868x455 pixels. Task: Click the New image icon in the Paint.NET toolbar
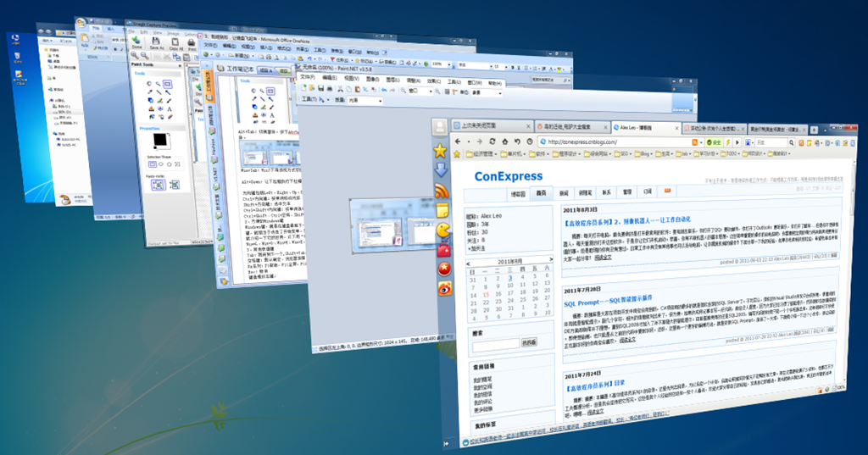(x=304, y=88)
